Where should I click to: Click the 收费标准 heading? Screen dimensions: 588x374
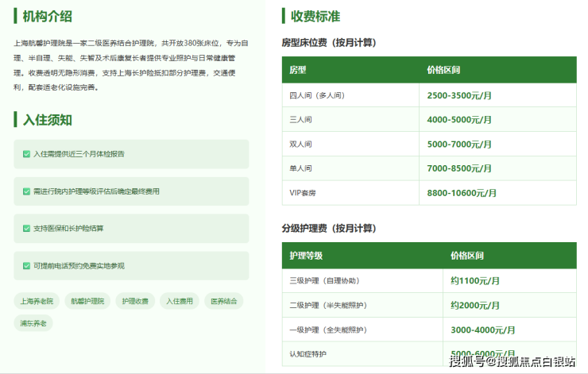(315, 16)
